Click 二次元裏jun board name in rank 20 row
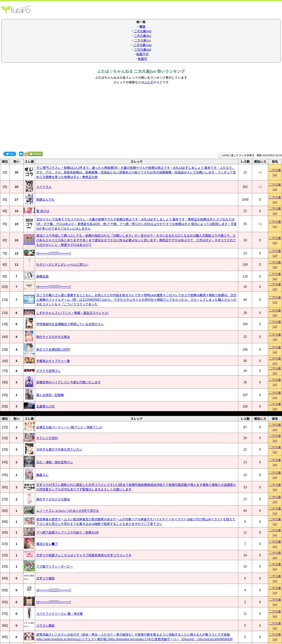The width and height of the screenshot is (282, 644). [275, 406]
